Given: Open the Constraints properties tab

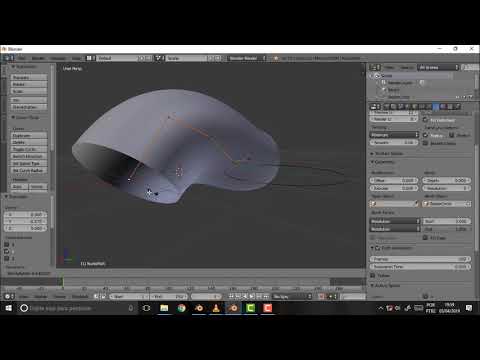Looking at the screenshot, I should (x=422, y=107).
